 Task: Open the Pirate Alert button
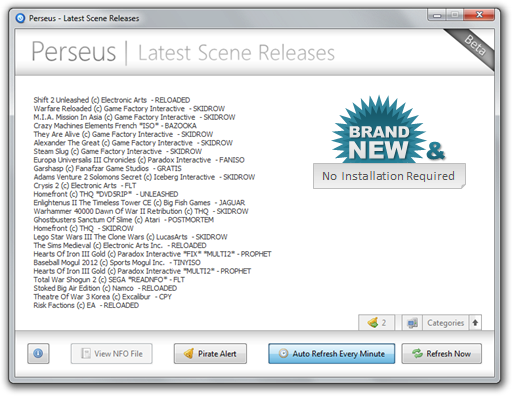point(210,353)
